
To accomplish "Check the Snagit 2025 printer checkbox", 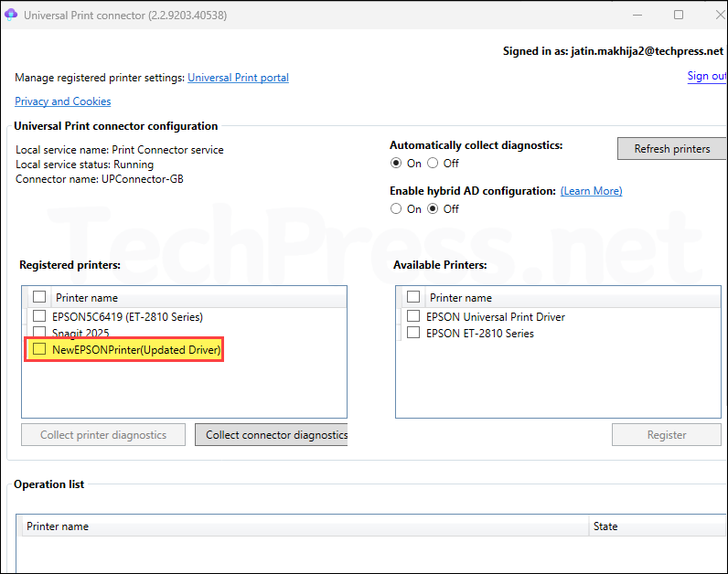I will click(39, 332).
